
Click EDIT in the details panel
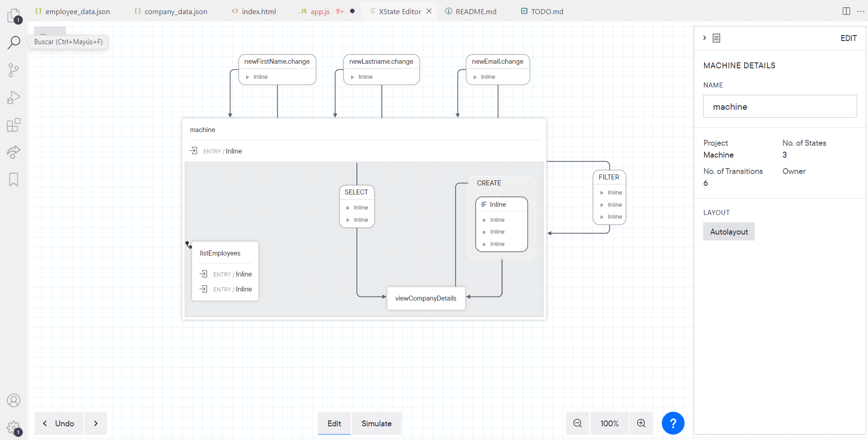tap(848, 38)
